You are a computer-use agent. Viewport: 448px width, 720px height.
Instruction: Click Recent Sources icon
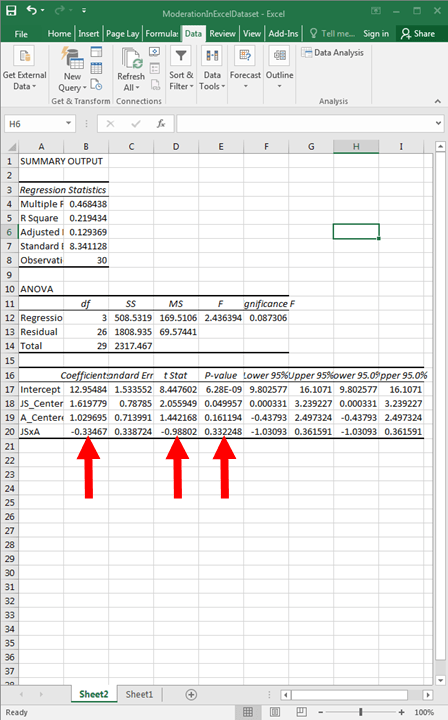click(96, 84)
